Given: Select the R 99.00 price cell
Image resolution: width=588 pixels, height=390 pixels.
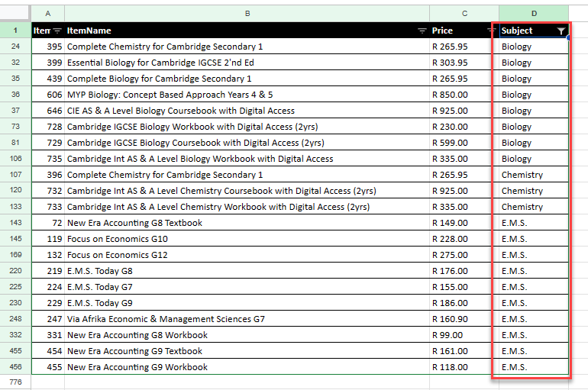Looking at the screenshot, I should click(x=447, y=335).
